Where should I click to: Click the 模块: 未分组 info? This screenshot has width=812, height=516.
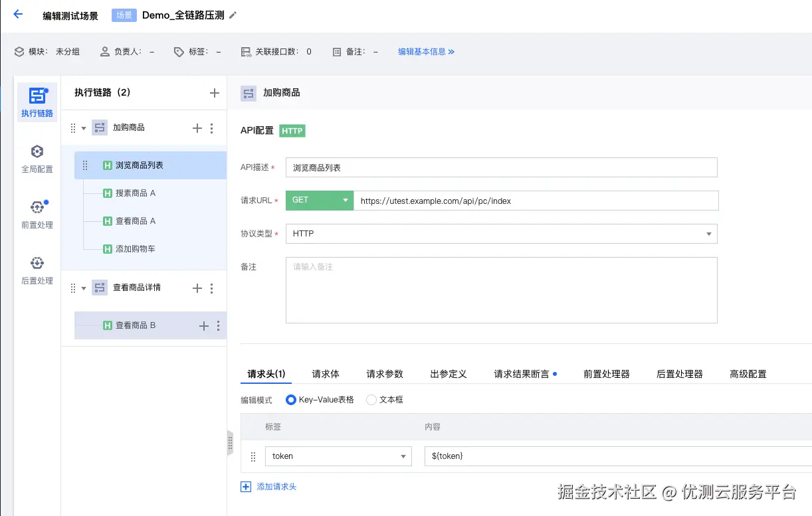pyautogui.click(x=47, y=52)
